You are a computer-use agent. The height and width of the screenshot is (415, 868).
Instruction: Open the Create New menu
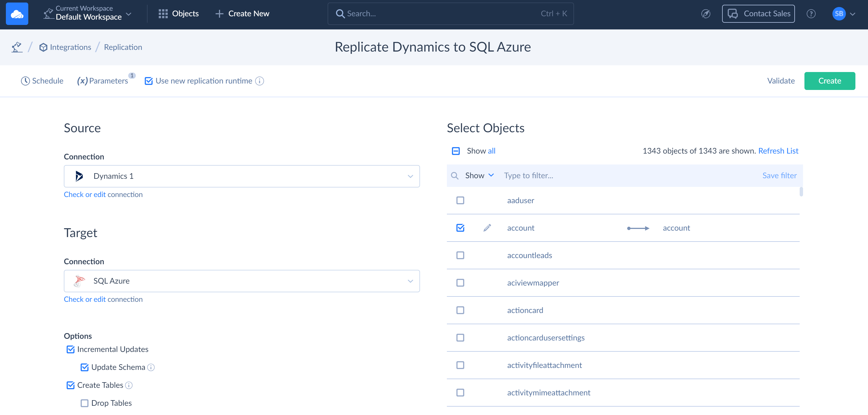point(242,13)
